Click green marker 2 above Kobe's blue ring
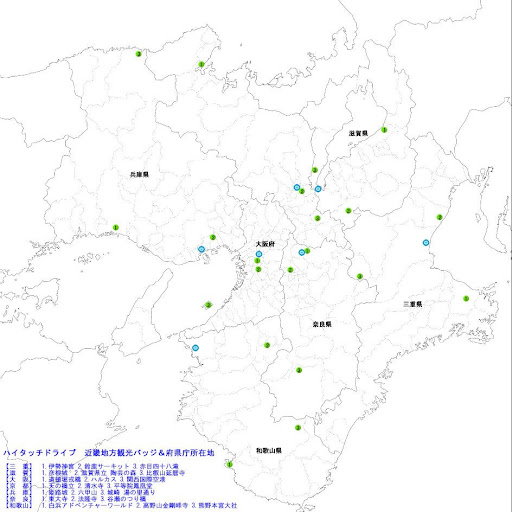512x512 pixels. click(x=213, y=237)
